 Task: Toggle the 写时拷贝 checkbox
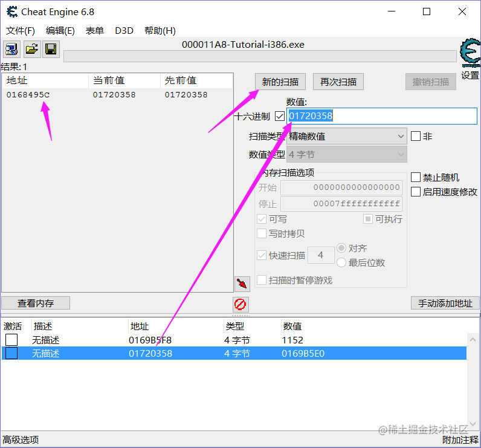[x=262, y=234]
